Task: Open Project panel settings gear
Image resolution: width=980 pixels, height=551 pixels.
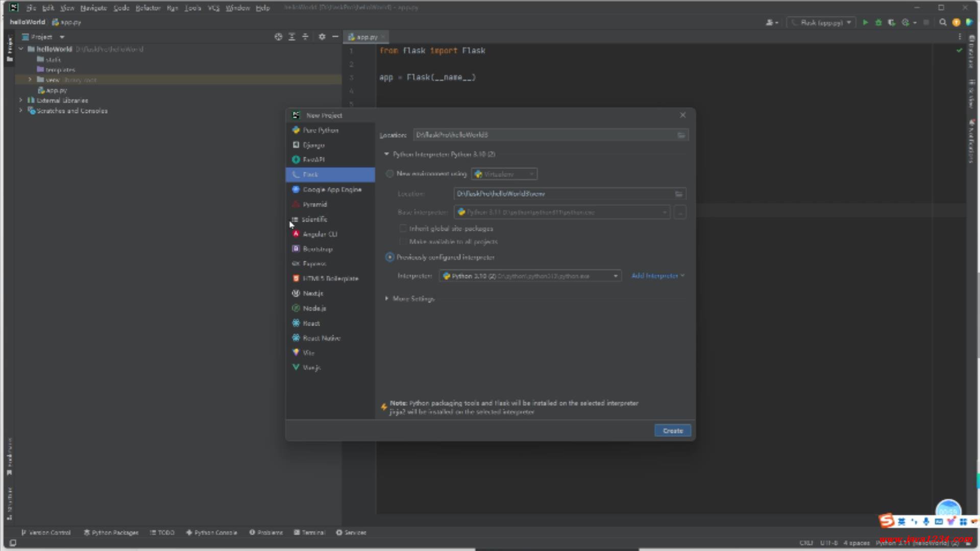Action: pos(322,37)
